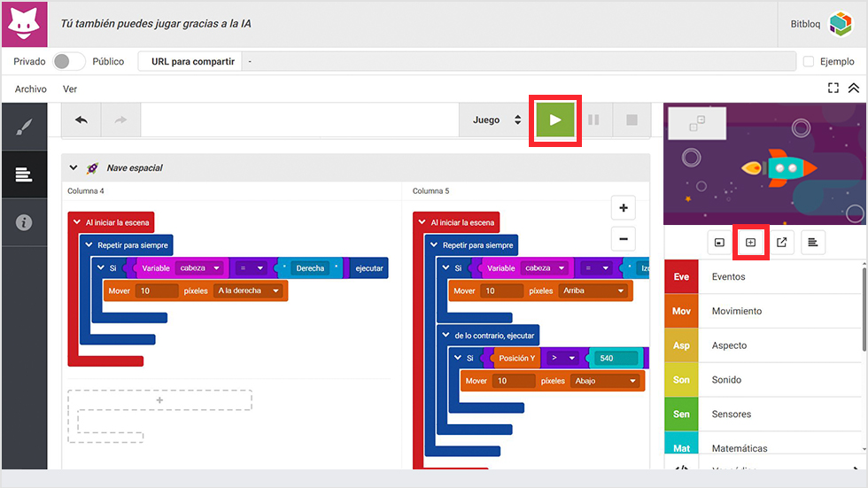Viewport: 868px width, 488px height.
Task: Edit the 10 píxeles value in Columna 4
Action: [x=159, y=291]
